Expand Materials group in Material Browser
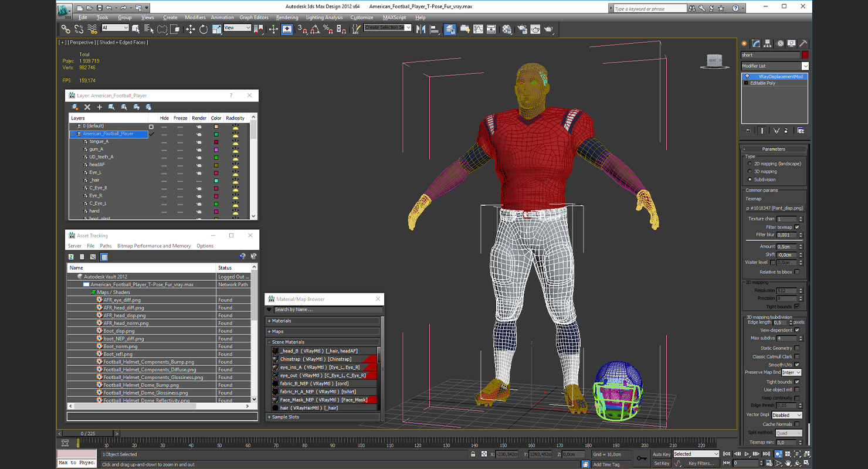Screen dimensions: 868x469 click(323, 321)
